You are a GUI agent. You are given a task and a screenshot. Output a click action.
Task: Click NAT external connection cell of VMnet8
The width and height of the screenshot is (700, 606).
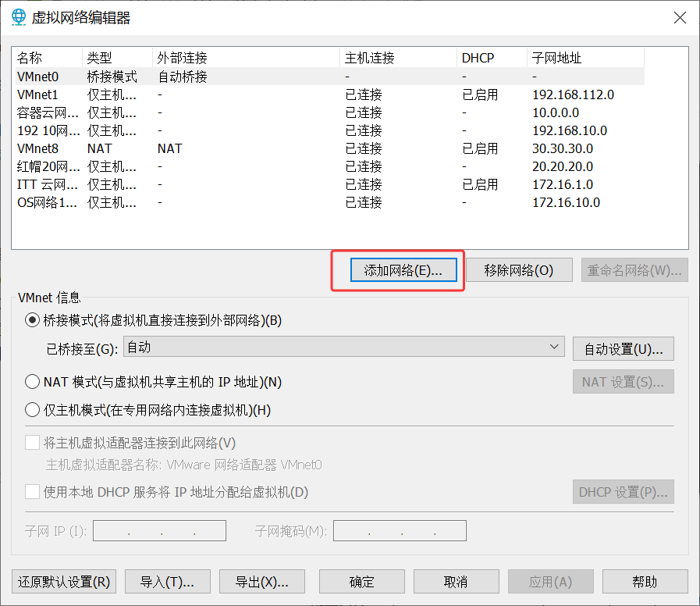pyautogui.click(x=169, y=148)
